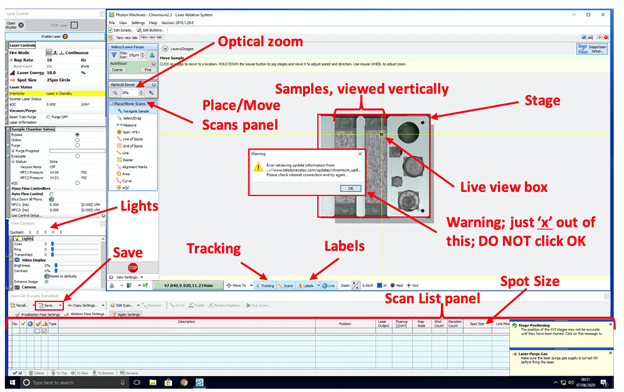Click the Optical Zoom in magnifier icon
Image resolution: width=624 pixels, height=392 pixels.
point(151,93)
